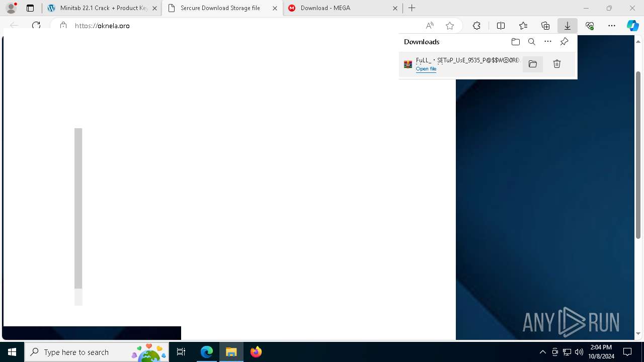View site information lock icon
The width and height of the screenshot is (644, 362).
click(63, 25)
